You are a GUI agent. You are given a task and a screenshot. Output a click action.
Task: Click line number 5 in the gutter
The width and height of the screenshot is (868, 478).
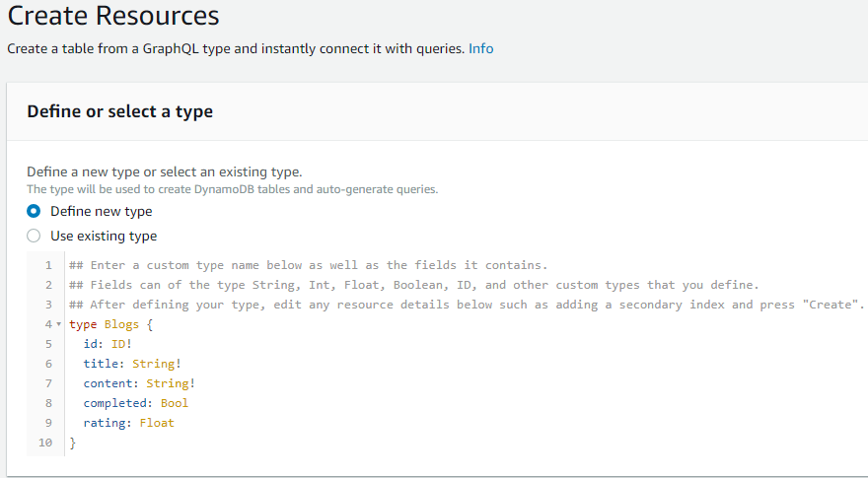47,344
